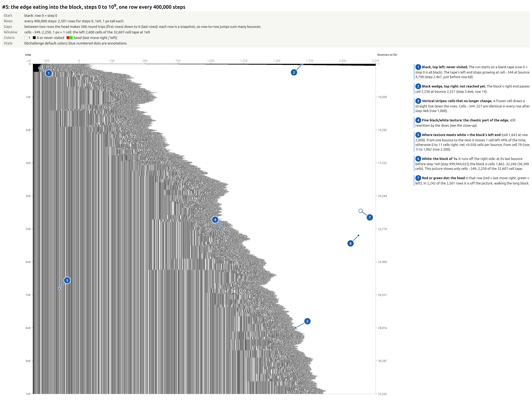Click chart badge 4 at the chaotic edge
The image size is (532, 401).
pyautogui.click(x=215, y=220)
